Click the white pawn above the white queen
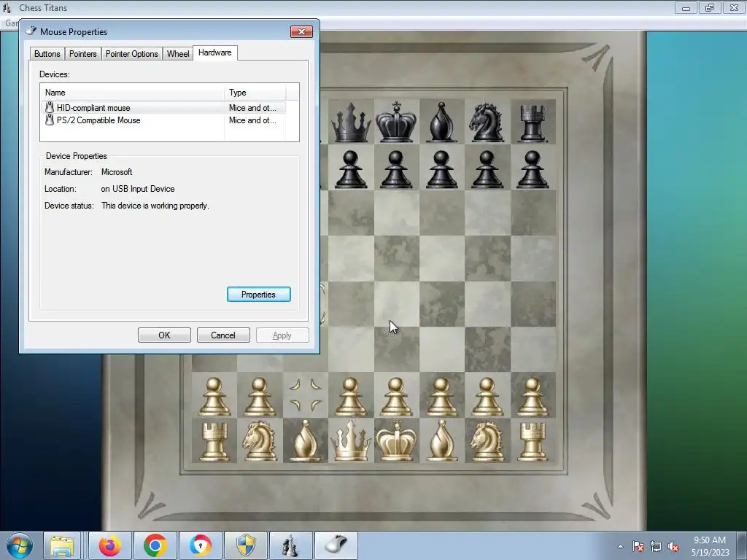 point(351,397)
